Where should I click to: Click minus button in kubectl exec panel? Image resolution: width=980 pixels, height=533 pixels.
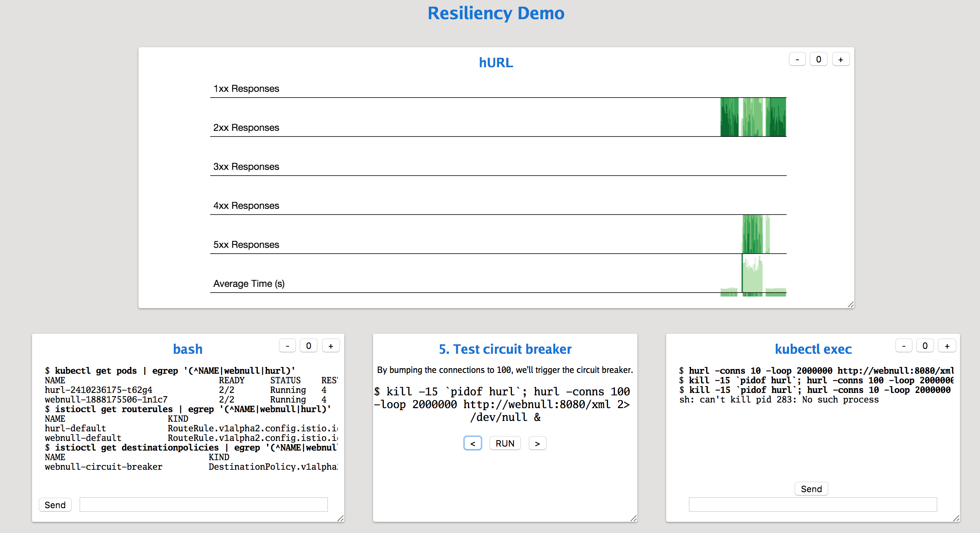coord(904,346)
